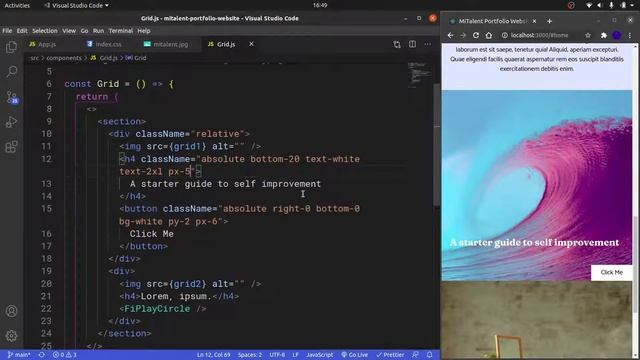Click the localhost address bar
Viewport: 640px width, 360px height.
pyautogui.click(x=540, y=36)
